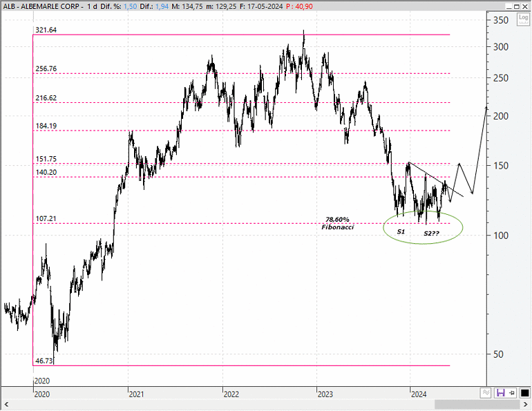Click the S2?? annotation label

(x=432, y=233)
